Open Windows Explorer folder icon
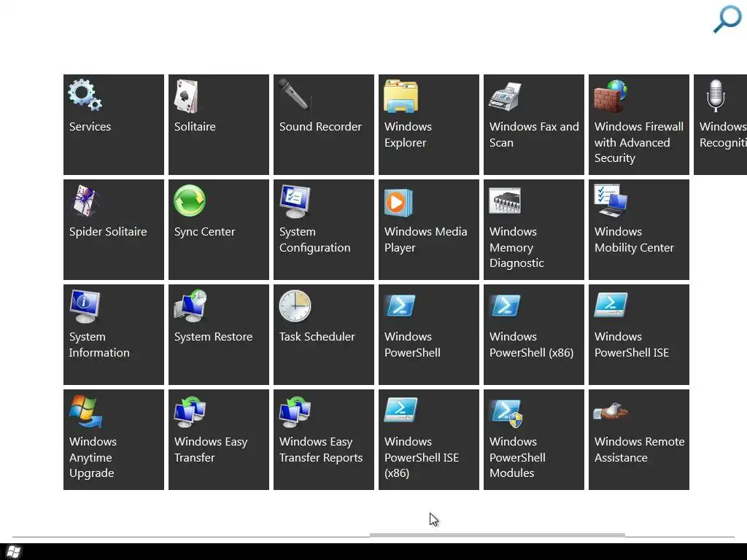The width and height of the screenshot is (747, 560). pos(400,96)
